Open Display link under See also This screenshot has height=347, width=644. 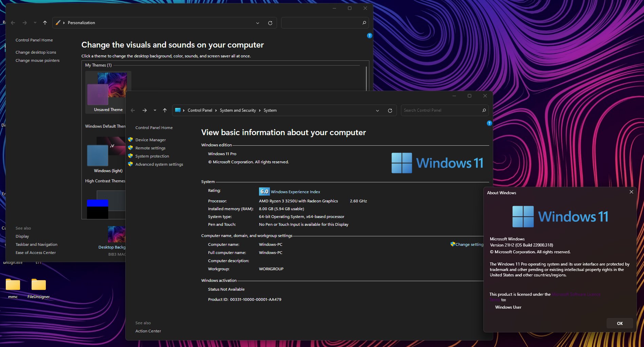coord(22,236)
